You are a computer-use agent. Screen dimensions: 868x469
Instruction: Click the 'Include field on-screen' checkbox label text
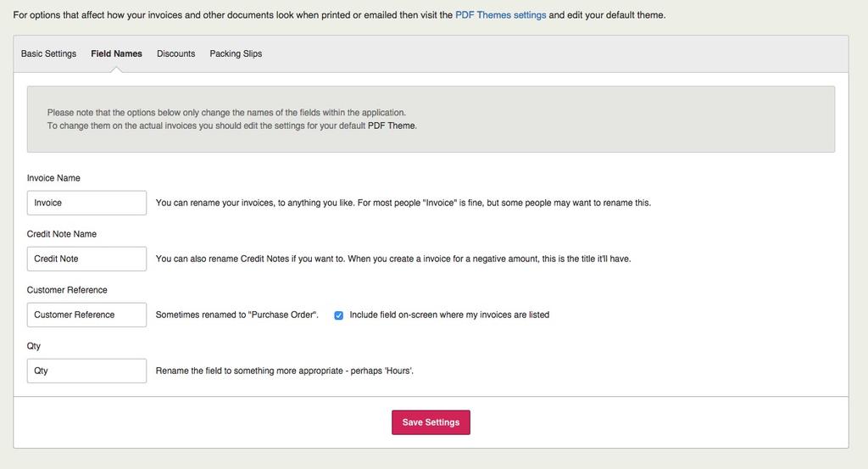[449, 315]
